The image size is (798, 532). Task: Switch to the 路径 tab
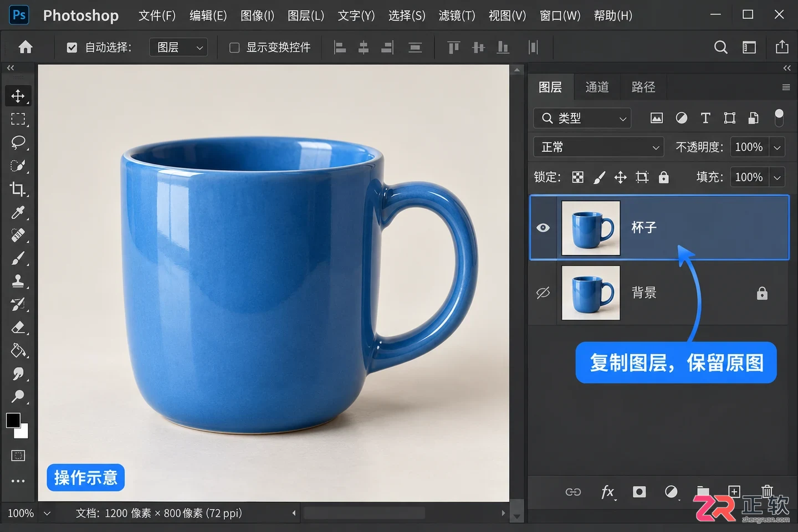pos(643,87)
